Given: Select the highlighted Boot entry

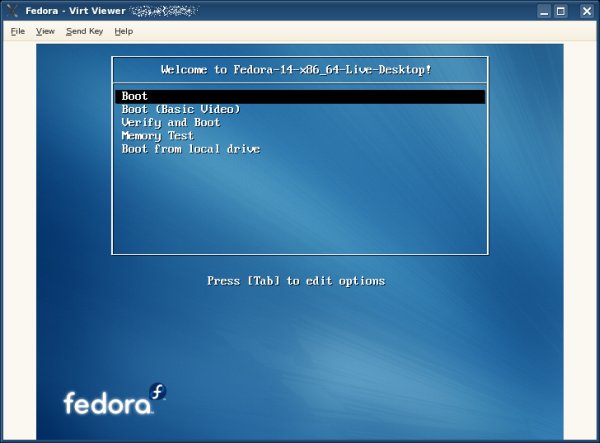Looking at the screenshot, I should (300, 96).
